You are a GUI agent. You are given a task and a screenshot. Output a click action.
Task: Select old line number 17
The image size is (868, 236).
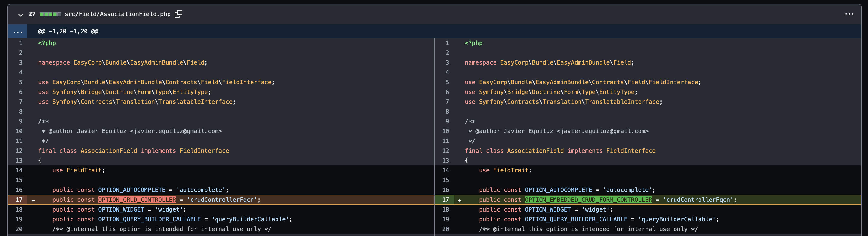click(x=19, y=200)
